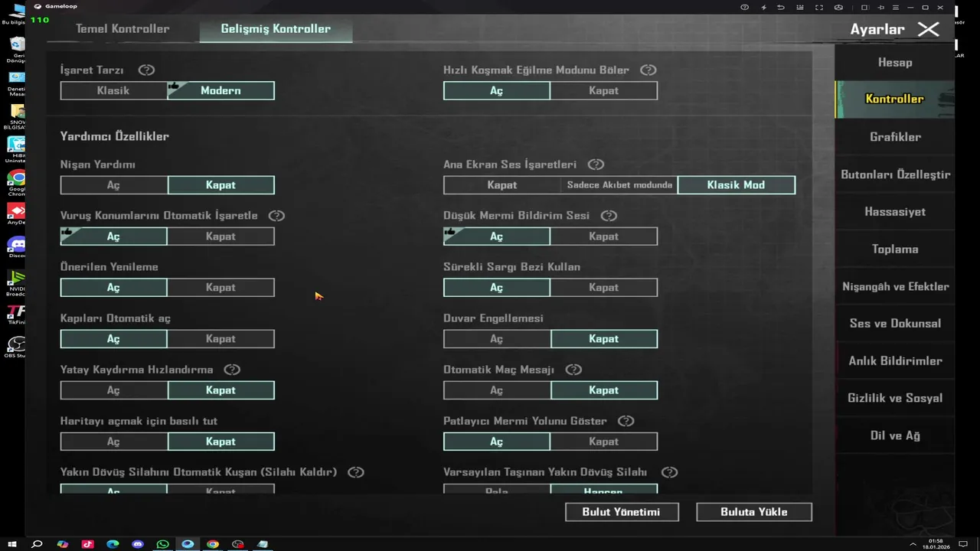
Task: Open Google Chrome from the taskbar
Action: [213, 544]
